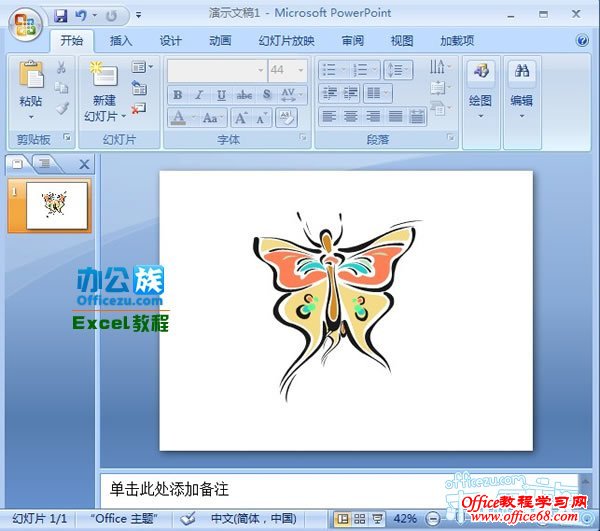This screenshot has height=531, width=600.
Task: Click the Office button orb
Action: [25, 24]
